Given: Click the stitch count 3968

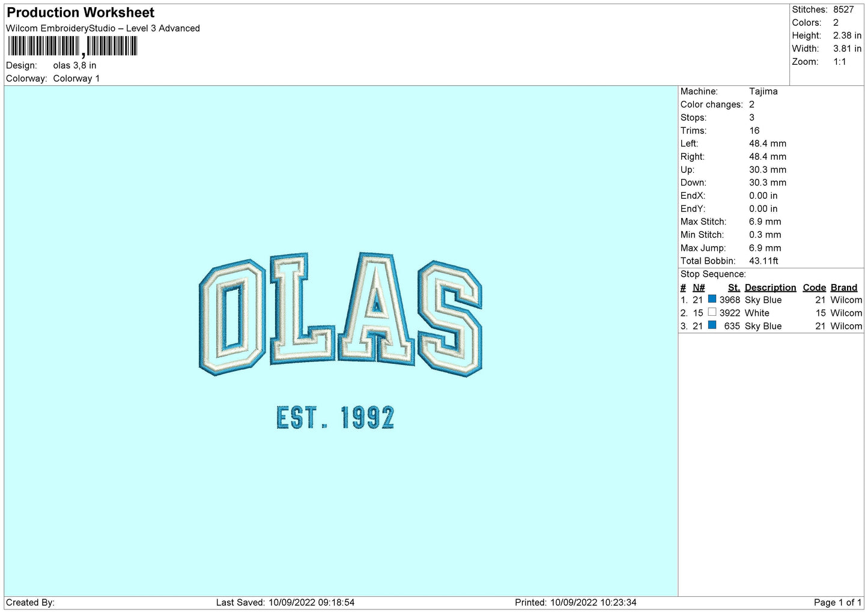Looking at the screenshot, I should tap(730, 300).
